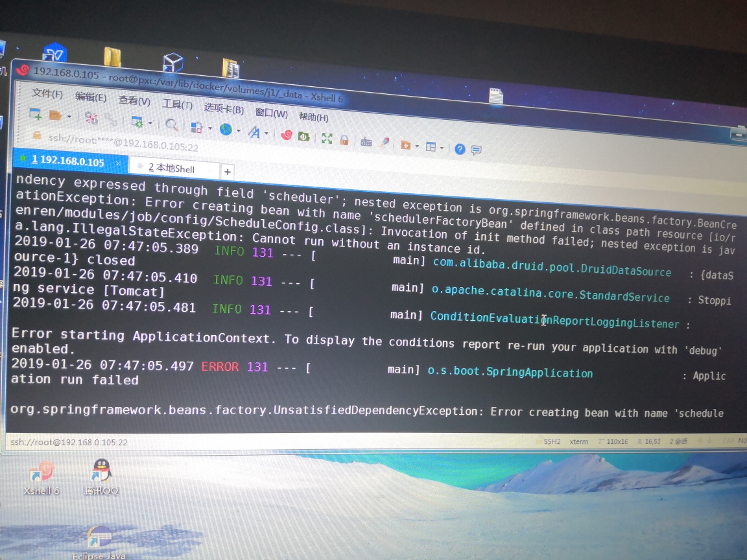Expand the Open Session folder dropdown arrow
This screenshot has width=747, height=560.
69,116
